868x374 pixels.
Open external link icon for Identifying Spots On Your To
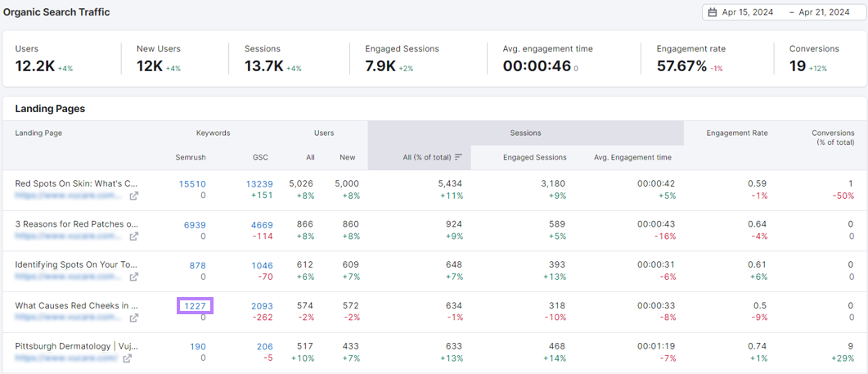point(134,277)
